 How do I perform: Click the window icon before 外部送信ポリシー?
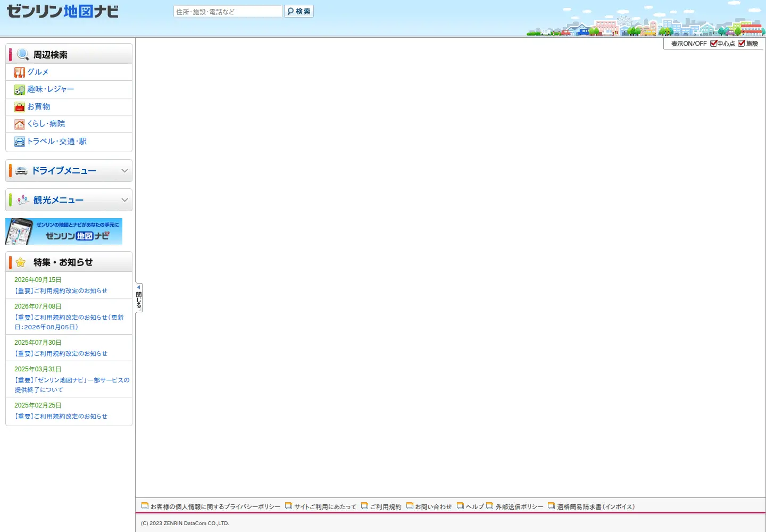489,506
